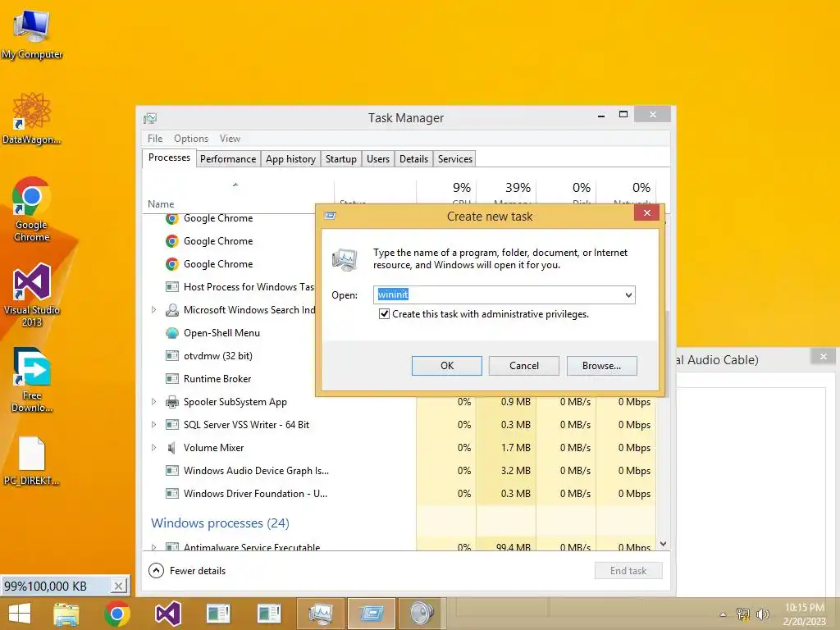Click the Browse... button
Screen dimensions: 840x630
(601, 365)
